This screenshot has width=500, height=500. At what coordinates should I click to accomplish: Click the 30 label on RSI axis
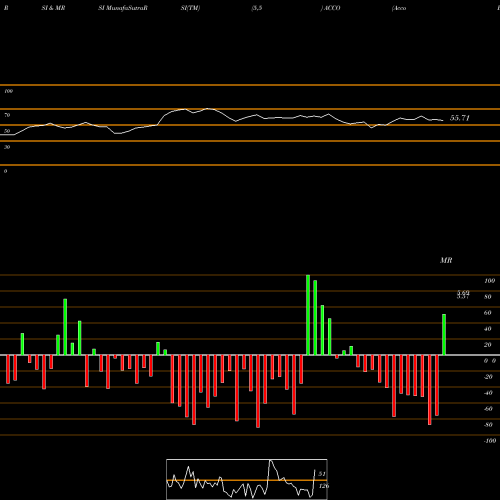(7, 147)
